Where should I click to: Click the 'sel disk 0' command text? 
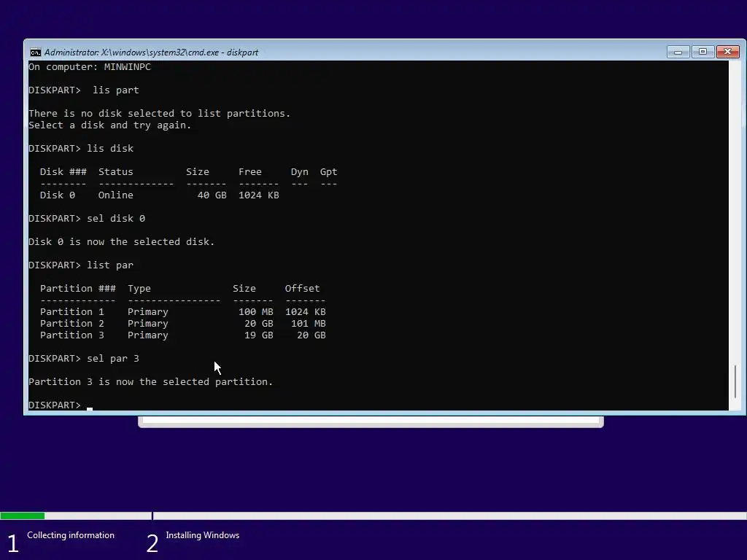pos(116,219)
